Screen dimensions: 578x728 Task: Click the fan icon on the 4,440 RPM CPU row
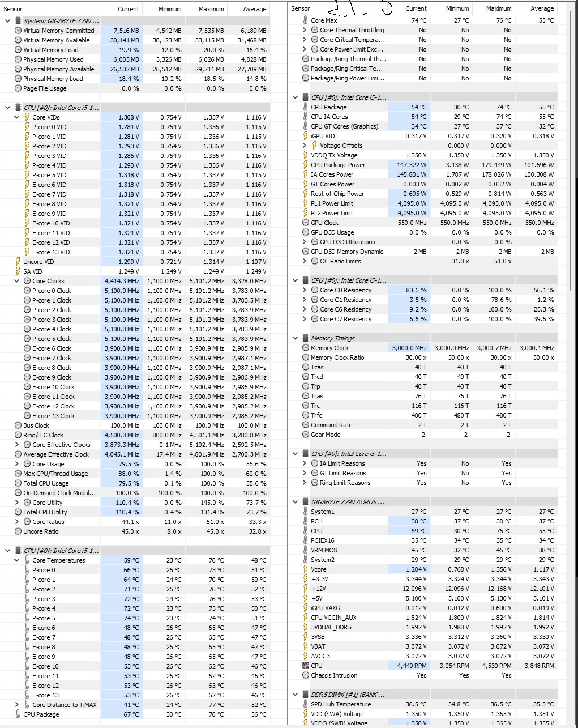(306, 666)
